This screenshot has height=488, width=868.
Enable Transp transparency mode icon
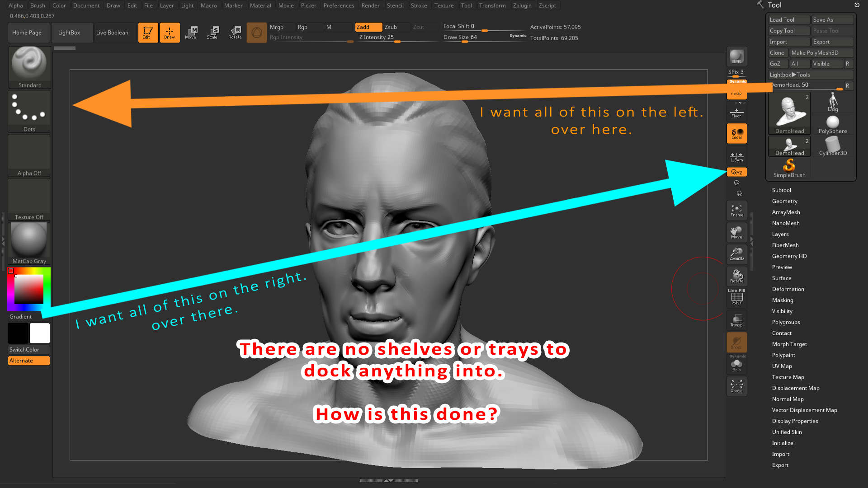[x=736, y=321]
